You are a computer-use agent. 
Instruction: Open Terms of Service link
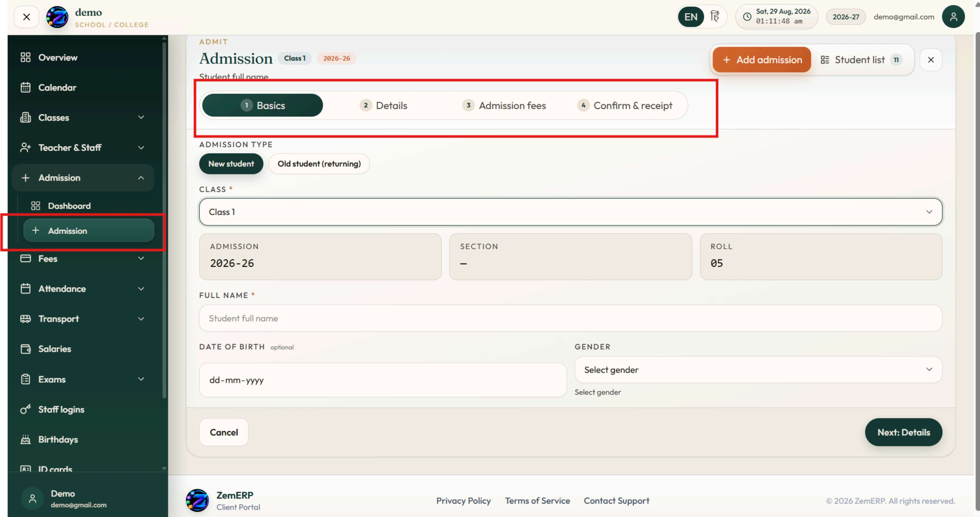tap(538, 501)
